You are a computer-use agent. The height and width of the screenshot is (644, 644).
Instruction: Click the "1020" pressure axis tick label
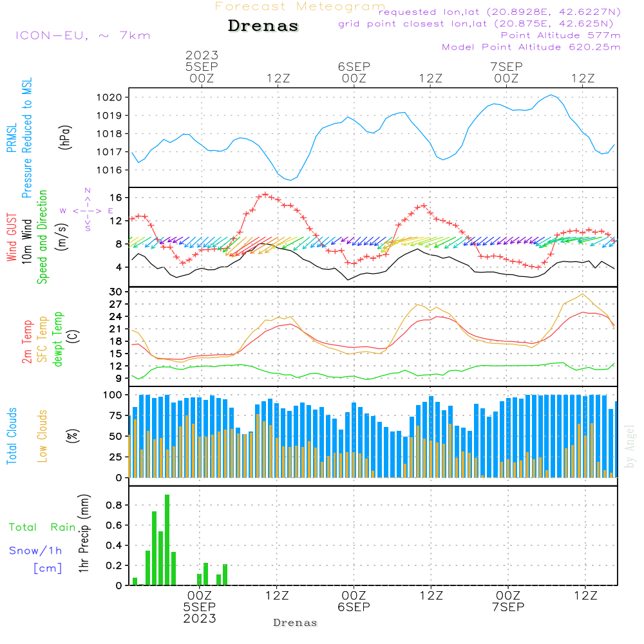[x=118, y=97]
